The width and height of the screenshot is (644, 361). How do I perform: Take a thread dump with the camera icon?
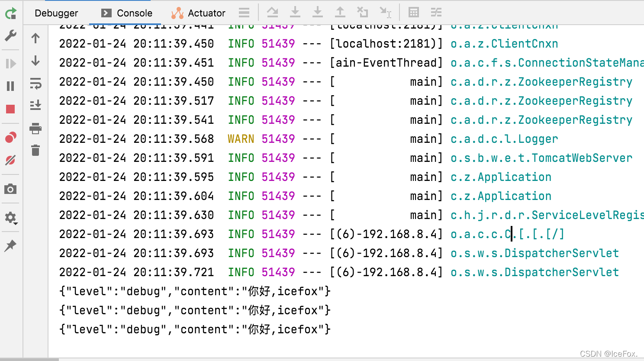10,189
